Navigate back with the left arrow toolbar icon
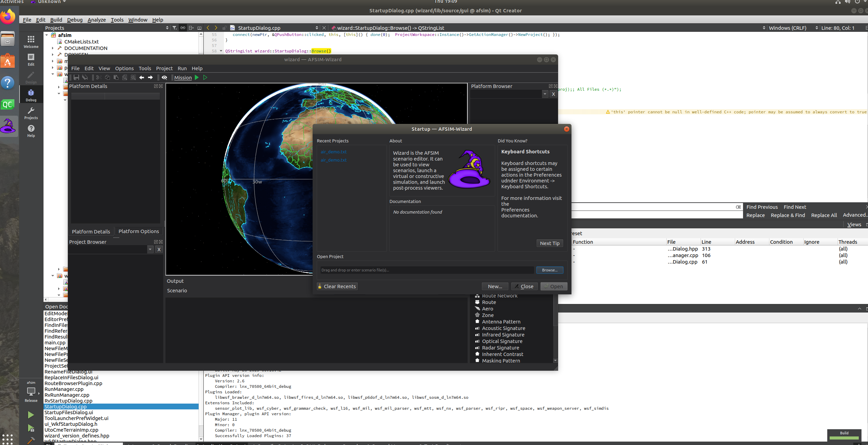 point(141,77)
